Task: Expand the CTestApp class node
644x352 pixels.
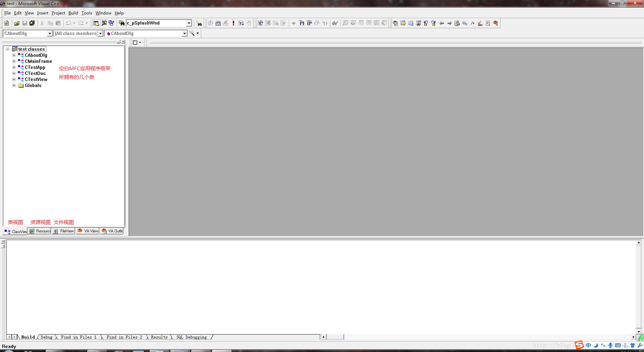Action: click(14, 67)
